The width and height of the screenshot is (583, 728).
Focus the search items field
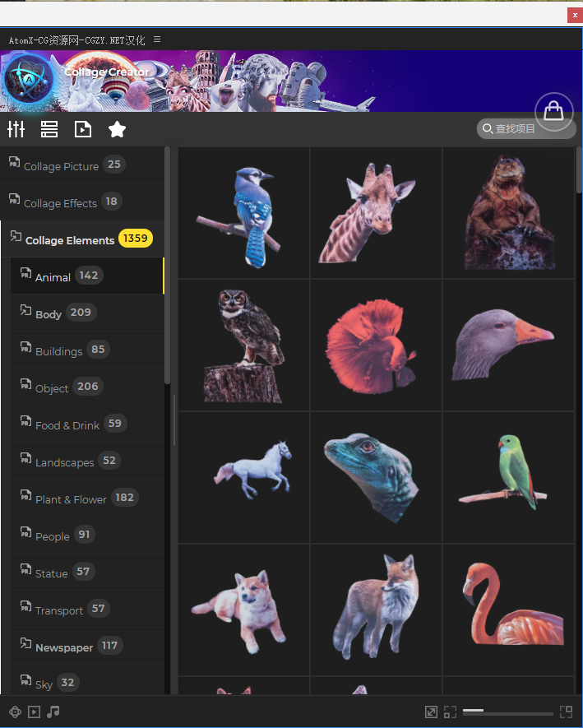525,128
